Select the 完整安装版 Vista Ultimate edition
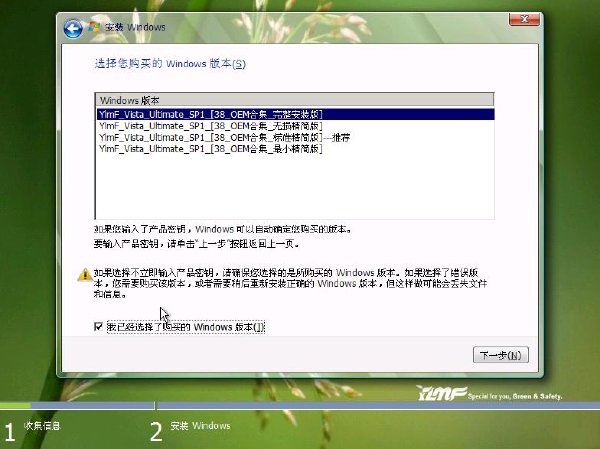 pyautogui.click(x=295, y=114)
